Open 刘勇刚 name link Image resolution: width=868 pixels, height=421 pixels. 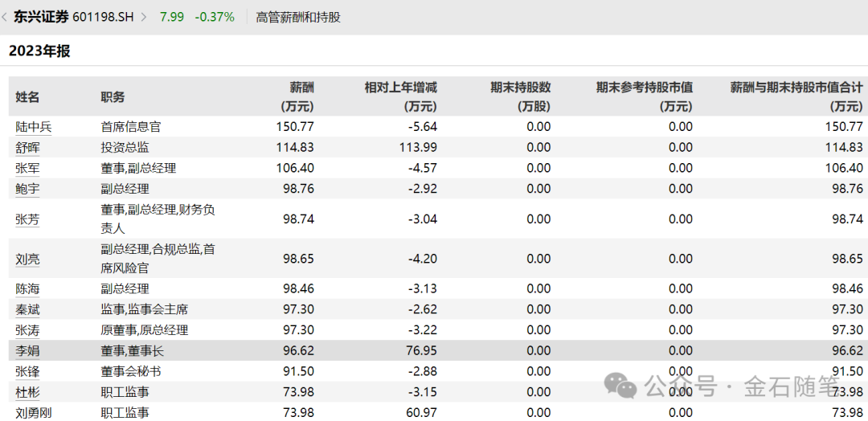pyautogui.click(x=33, y=413)
